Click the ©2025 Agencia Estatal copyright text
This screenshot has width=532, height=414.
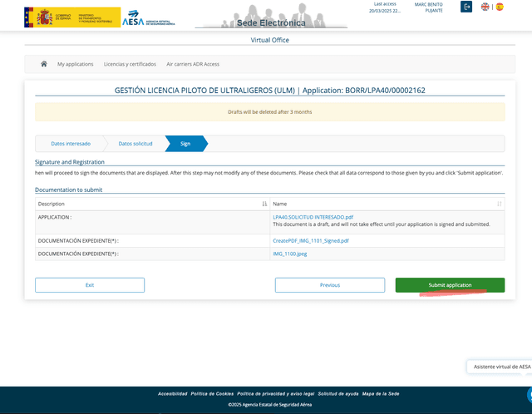[269, 405]
